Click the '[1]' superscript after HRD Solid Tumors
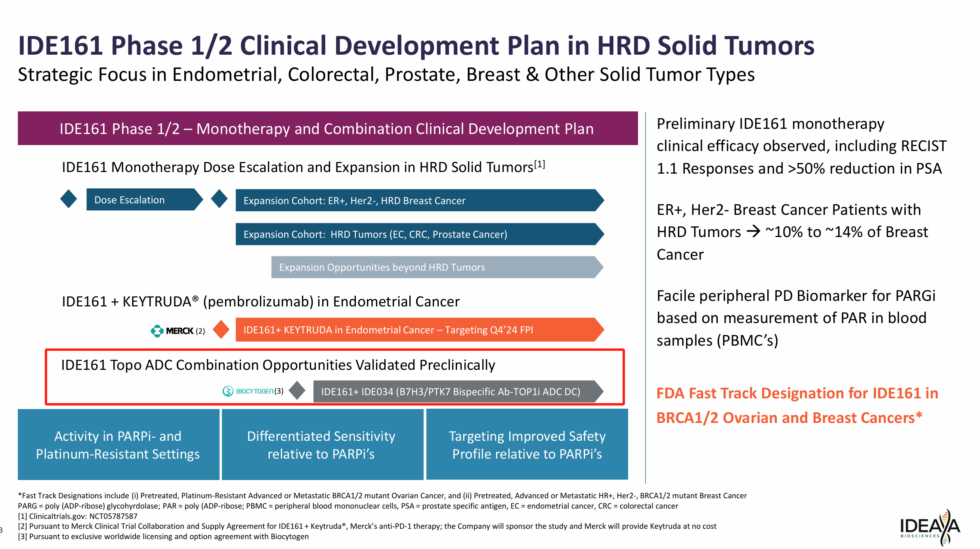 [x=540, y=164]
